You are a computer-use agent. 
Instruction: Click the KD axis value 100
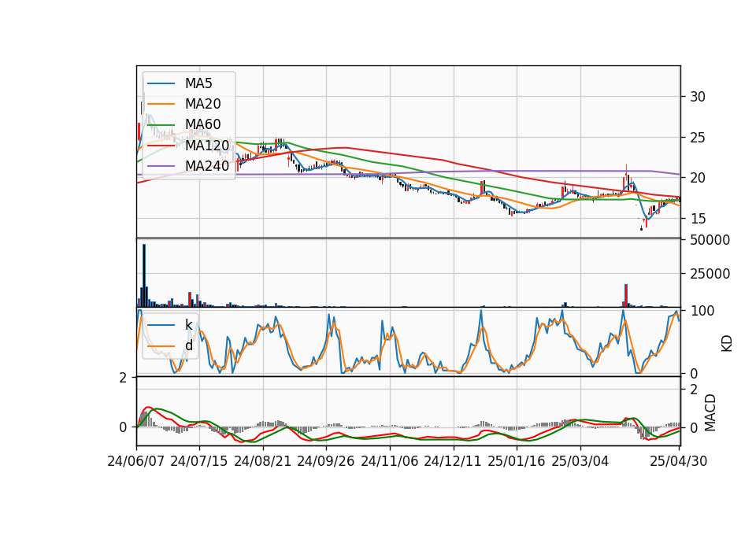click(x=702, y=311)
